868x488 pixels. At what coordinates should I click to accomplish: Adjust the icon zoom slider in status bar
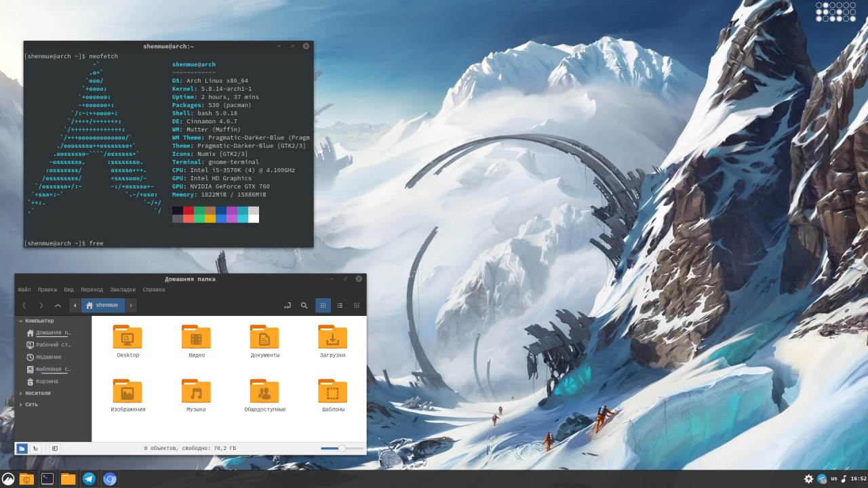coord(342,448)
